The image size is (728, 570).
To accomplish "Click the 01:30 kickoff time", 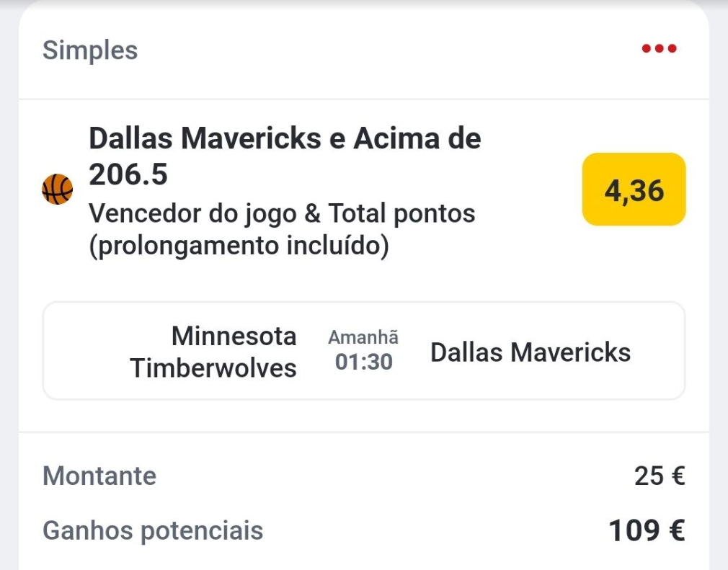I will (x=364, y=362).
